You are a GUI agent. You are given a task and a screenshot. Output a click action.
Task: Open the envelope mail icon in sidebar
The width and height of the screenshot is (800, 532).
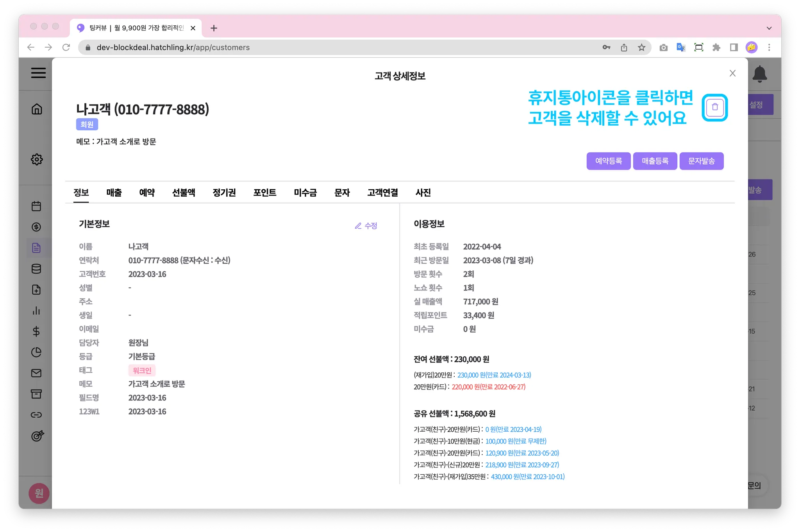pos(36,373)
